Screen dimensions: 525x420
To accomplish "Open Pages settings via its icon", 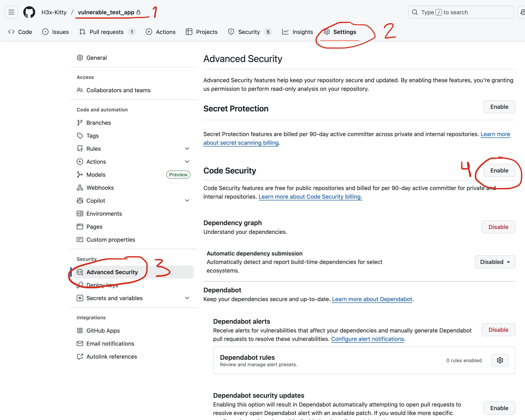I will (x=80, y=226).
